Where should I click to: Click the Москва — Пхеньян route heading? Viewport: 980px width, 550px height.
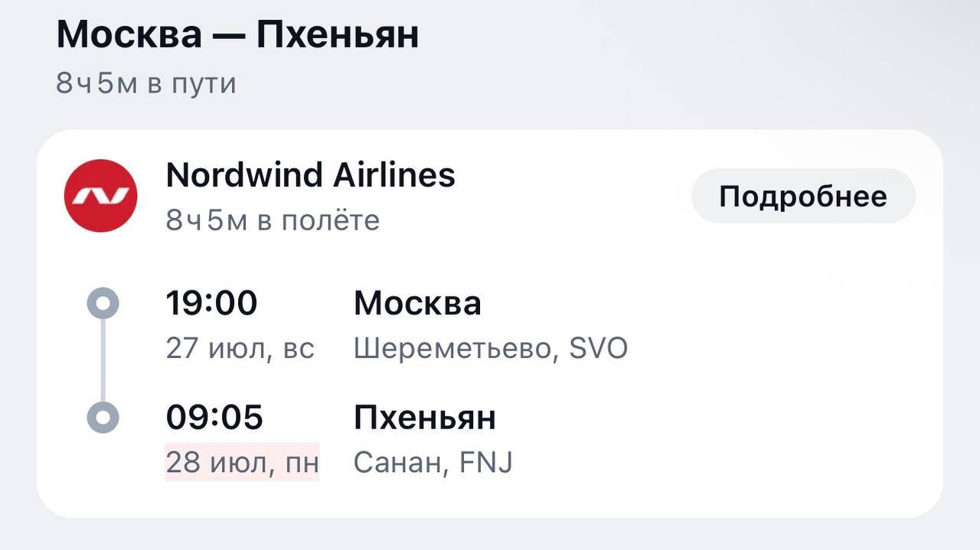pyautogui.click(x=237, y=35)
